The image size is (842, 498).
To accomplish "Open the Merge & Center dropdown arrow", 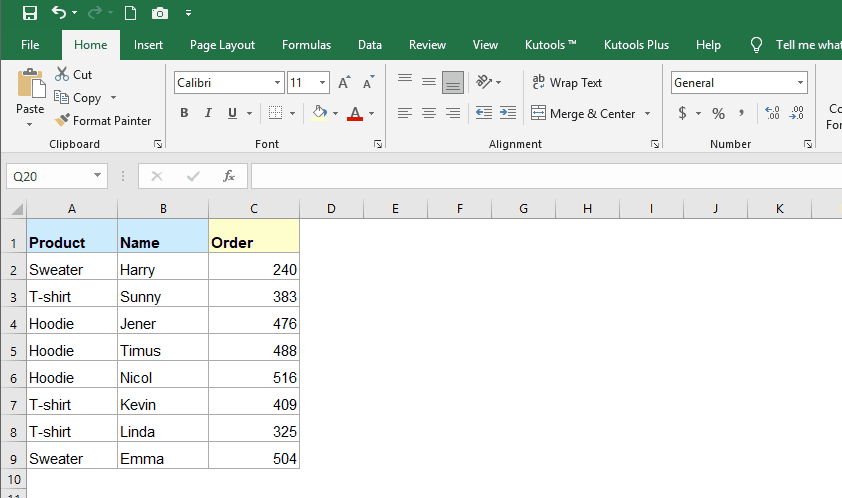I will [647, 114].
